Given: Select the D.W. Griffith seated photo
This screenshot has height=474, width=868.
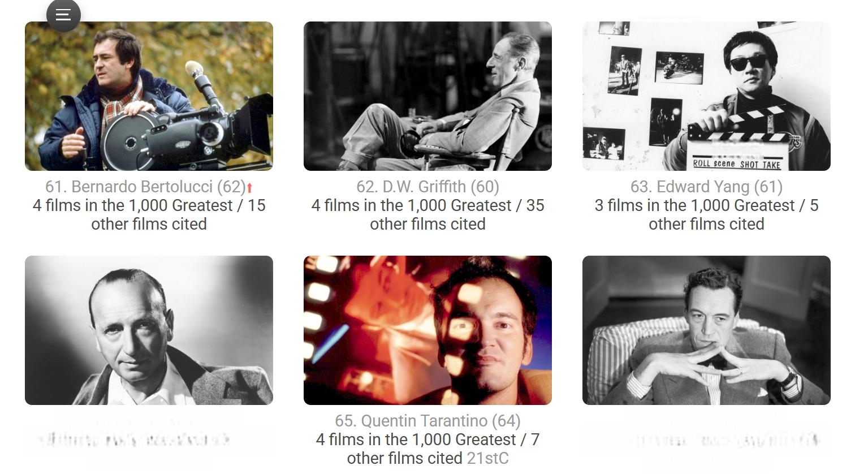Looking at the screenshot, I should (x=427, y=96).
